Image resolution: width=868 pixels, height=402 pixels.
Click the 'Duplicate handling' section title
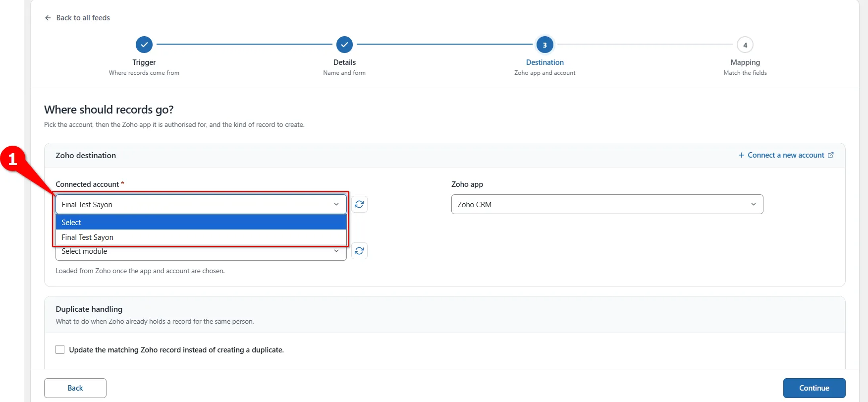(89, 309)
